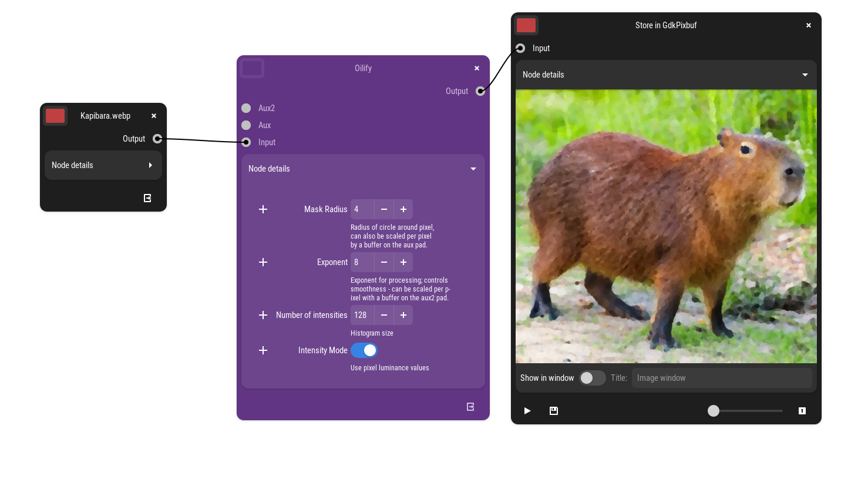Collapse Node details in Store in GdkPixbuf
868x489 pixels.
click(805, 75)
